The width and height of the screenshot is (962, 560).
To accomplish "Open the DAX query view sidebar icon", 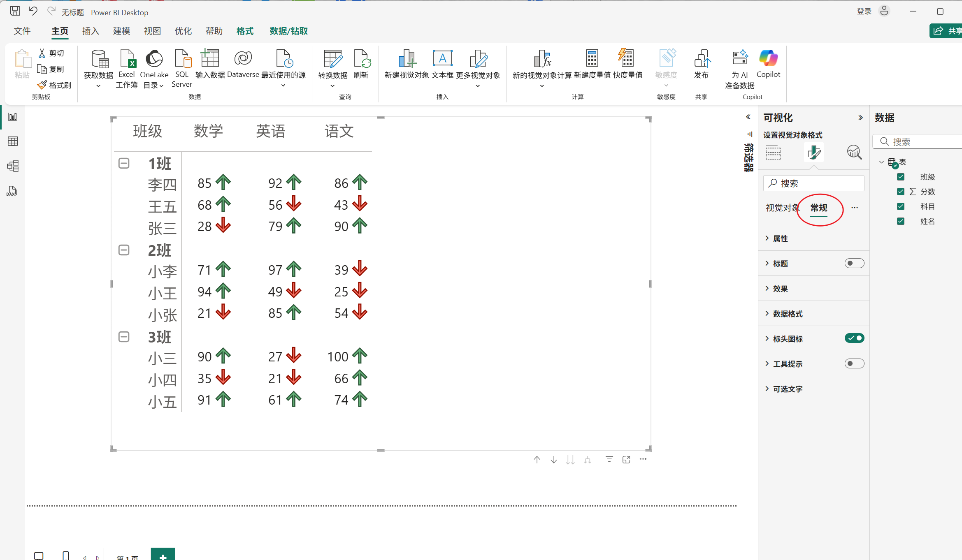I will coord(12,191).
